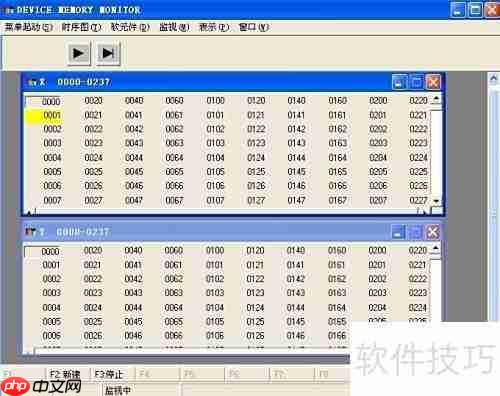
Task: Select device 0125 in the X window
Action: click(256, 172)
